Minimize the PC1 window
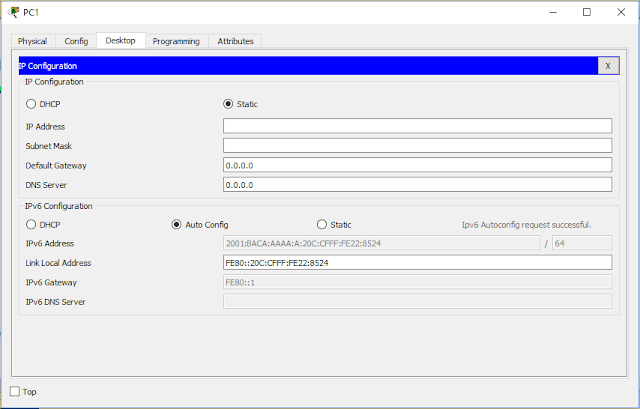This screenshot has width=640, height=409. point(553,12)
